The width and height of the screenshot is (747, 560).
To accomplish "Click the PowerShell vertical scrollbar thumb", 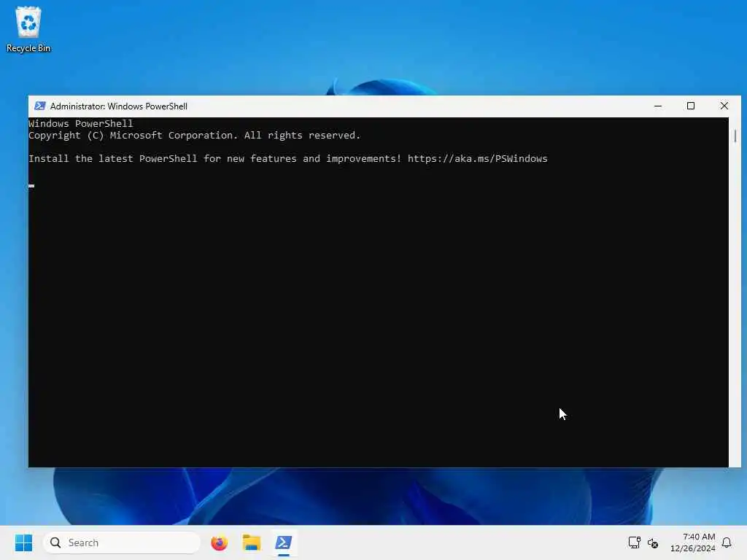I will [x=735, y=136].
